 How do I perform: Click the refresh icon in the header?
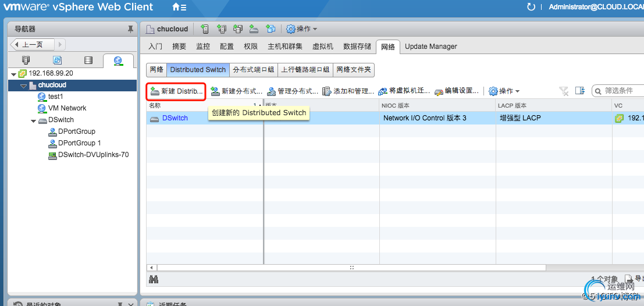[x=531, y=7]
